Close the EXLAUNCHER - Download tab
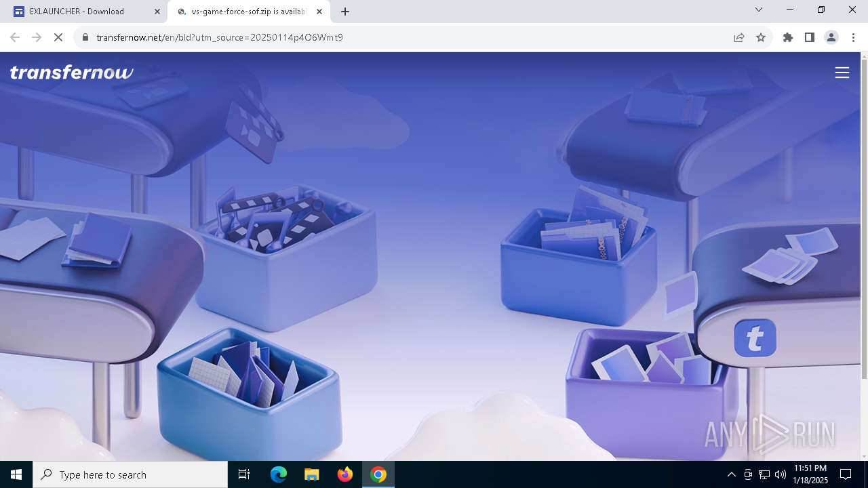868x488 pixels. tap(157, 12)
